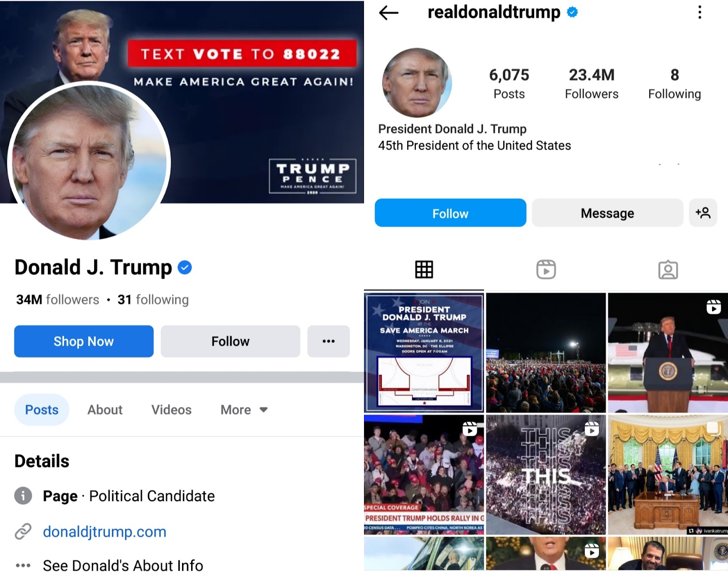Select the posts grid view icon
This screenshot has height=577, width=728.
coord(424,269)
